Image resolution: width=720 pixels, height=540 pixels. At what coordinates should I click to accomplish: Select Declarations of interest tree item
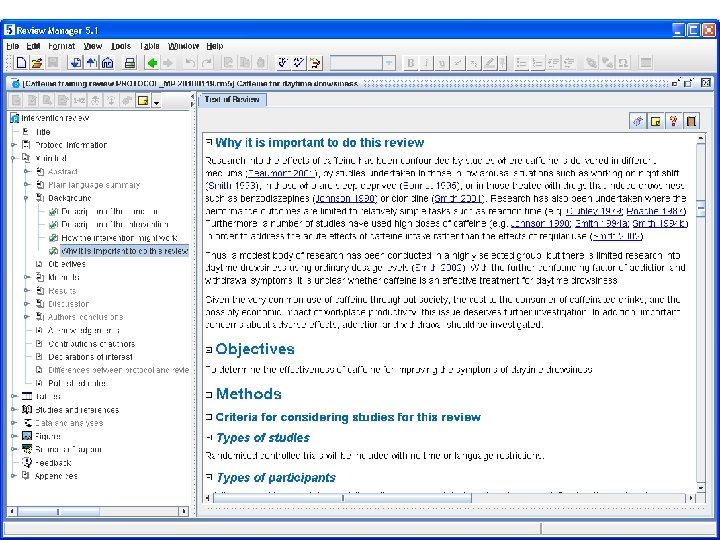[x=90, y=357]
